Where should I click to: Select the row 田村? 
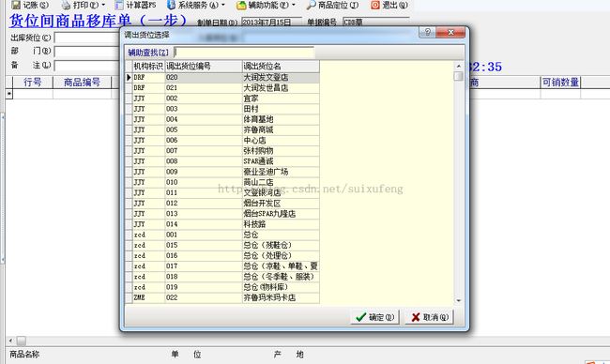(222, 109)
